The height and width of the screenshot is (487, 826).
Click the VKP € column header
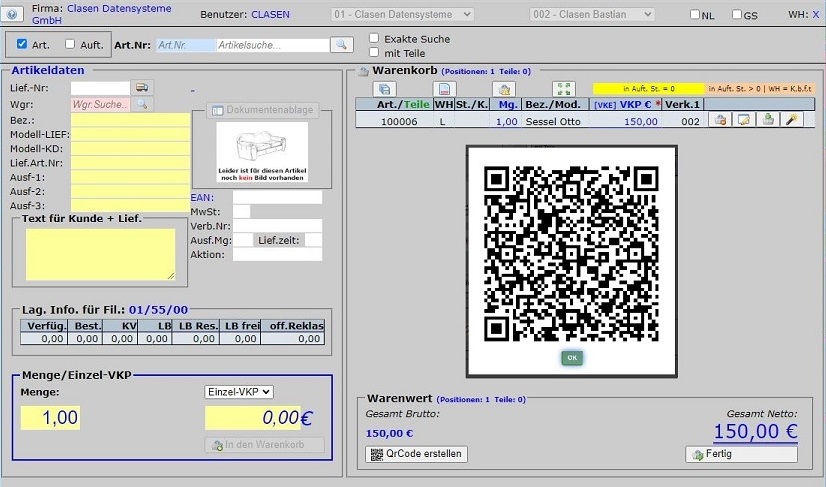coord(625,104)
